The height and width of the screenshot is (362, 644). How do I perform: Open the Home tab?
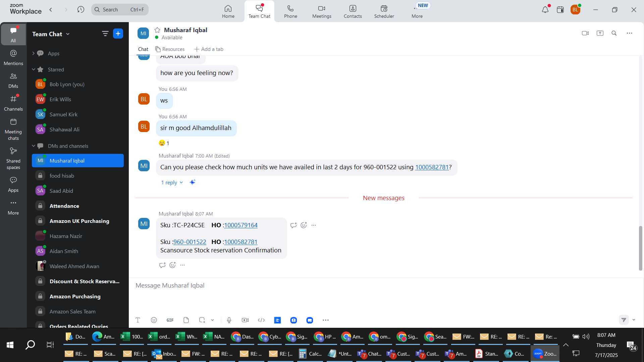point(228,11)
